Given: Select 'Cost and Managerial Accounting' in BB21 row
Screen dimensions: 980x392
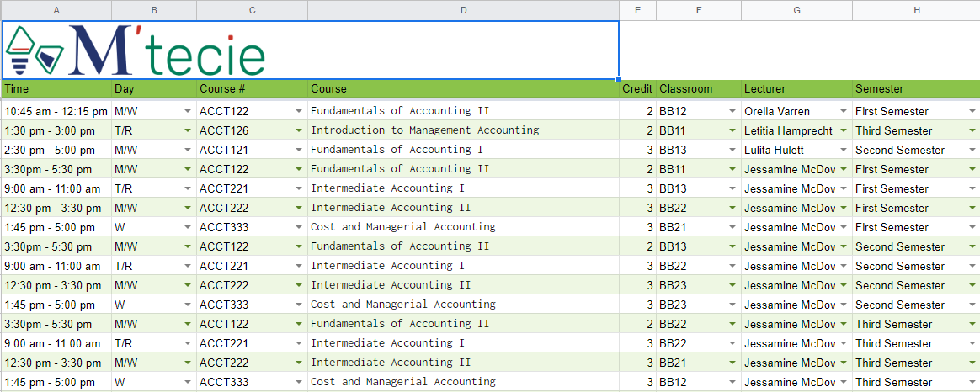Looking at the screenshot, I should [463, 228].
